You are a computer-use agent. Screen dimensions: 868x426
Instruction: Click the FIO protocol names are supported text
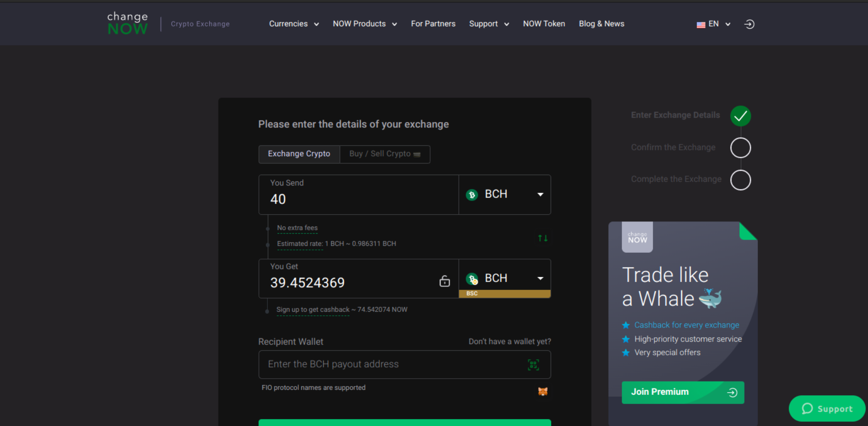pos(314,388)
